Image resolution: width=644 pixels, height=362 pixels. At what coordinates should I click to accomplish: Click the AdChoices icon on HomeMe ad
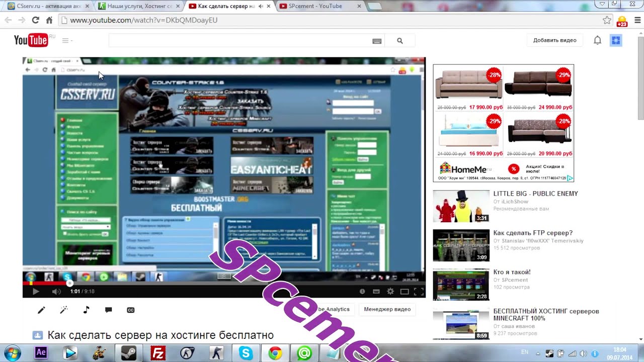[x=570, y=178]
